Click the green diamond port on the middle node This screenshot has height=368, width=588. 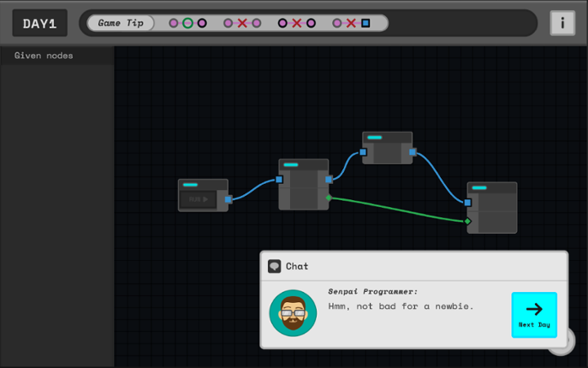pyautogui.click(x=329, y=198)
